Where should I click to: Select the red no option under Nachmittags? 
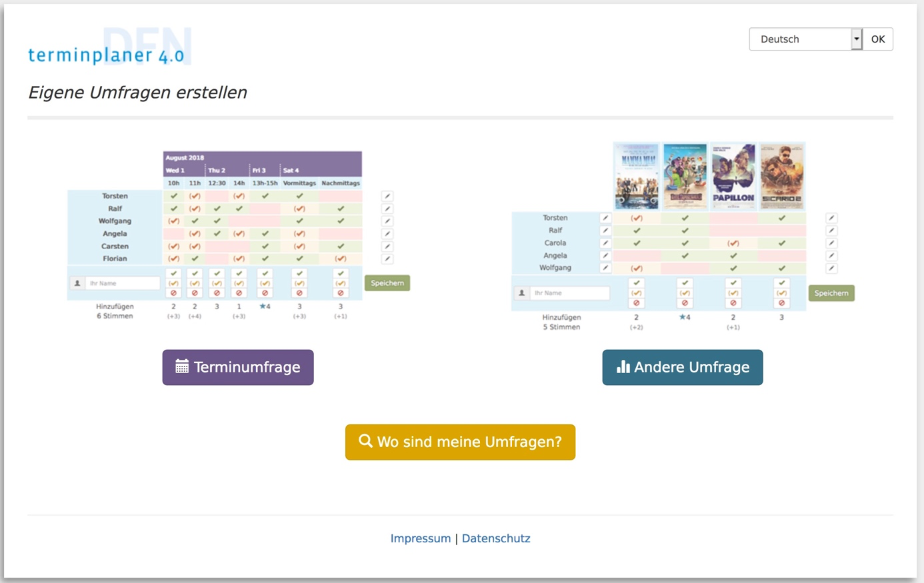341,293
